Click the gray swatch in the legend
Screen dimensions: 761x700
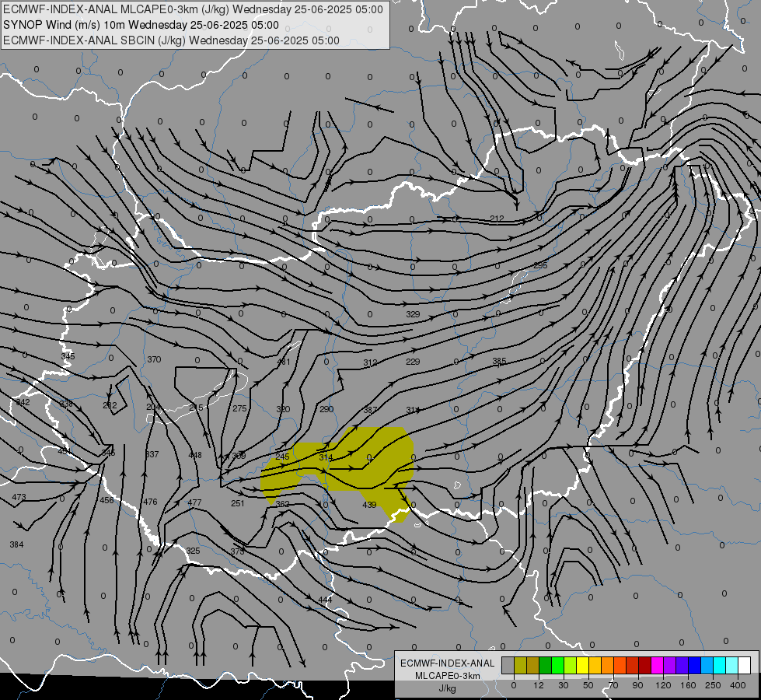508,666
